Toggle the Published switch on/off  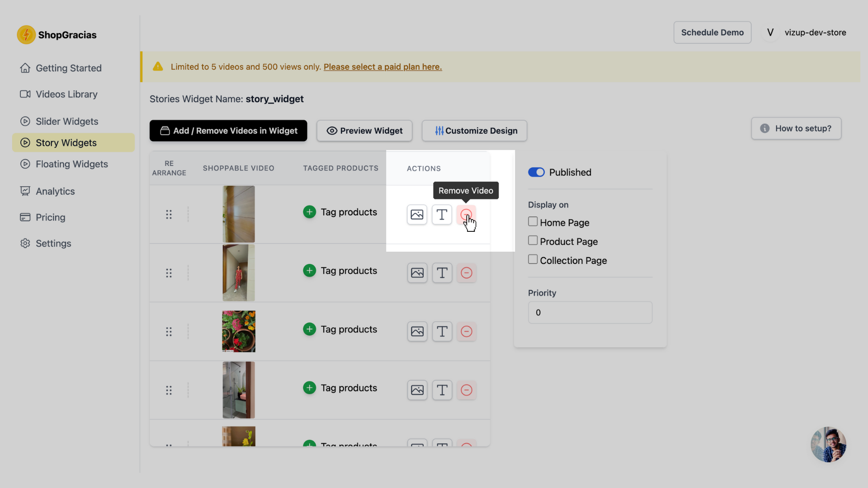coord(535,172)
